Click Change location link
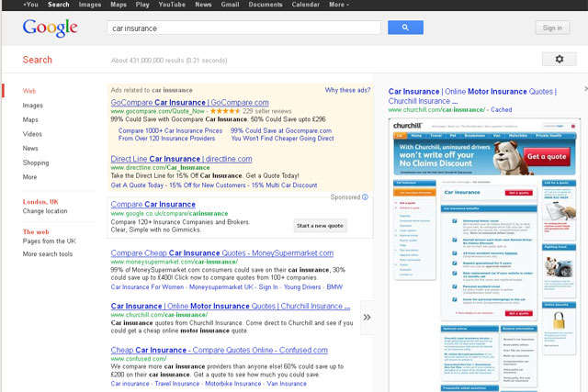Screen dimensions: 588x392 tap(45, 211)
